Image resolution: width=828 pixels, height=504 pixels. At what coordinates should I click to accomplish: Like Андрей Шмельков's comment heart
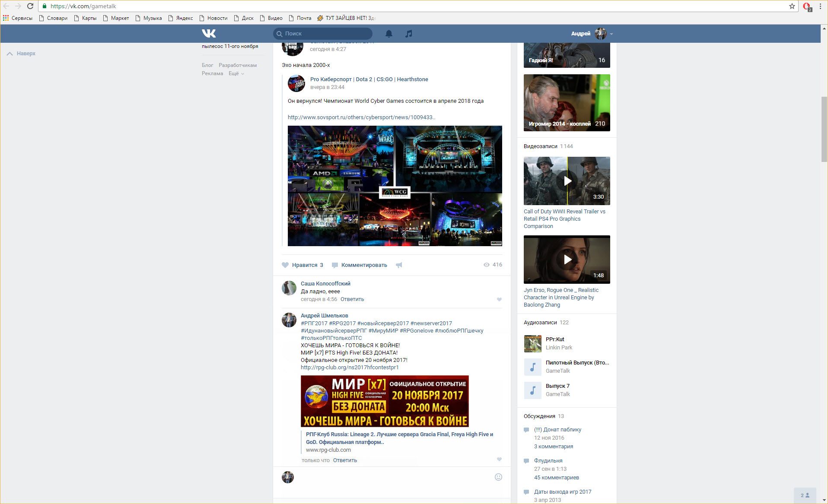499,460
